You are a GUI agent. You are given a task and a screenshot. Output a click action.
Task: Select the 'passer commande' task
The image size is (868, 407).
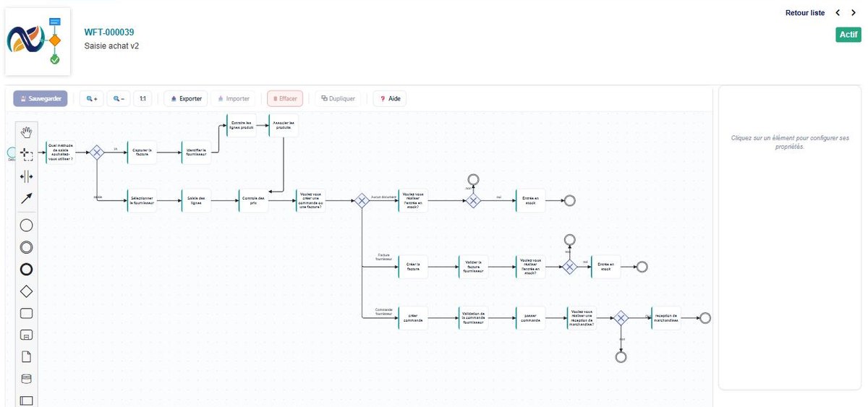pyautogui.click(x=530, y=317)
